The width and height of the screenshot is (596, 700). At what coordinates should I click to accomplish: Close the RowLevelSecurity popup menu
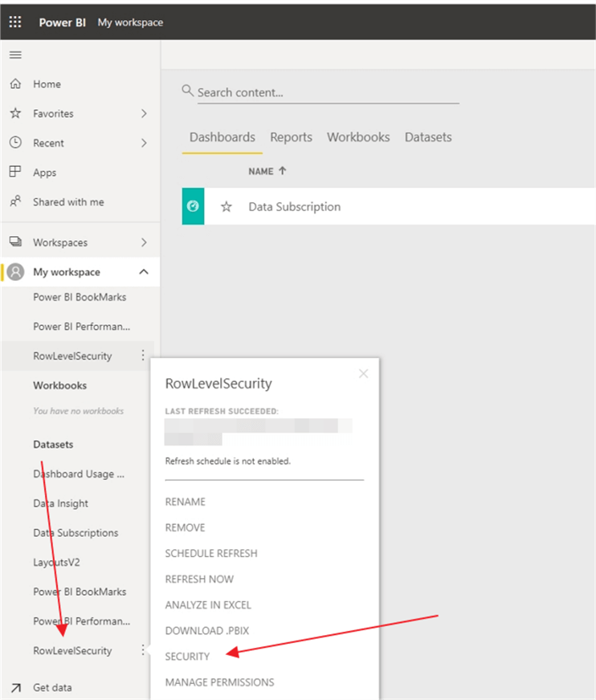click(363, 373)
